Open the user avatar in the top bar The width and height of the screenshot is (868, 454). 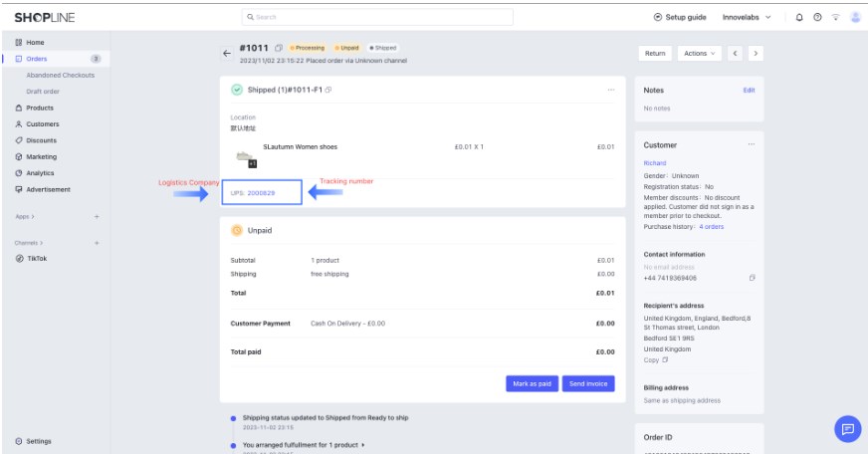click(x=855, y=17)
